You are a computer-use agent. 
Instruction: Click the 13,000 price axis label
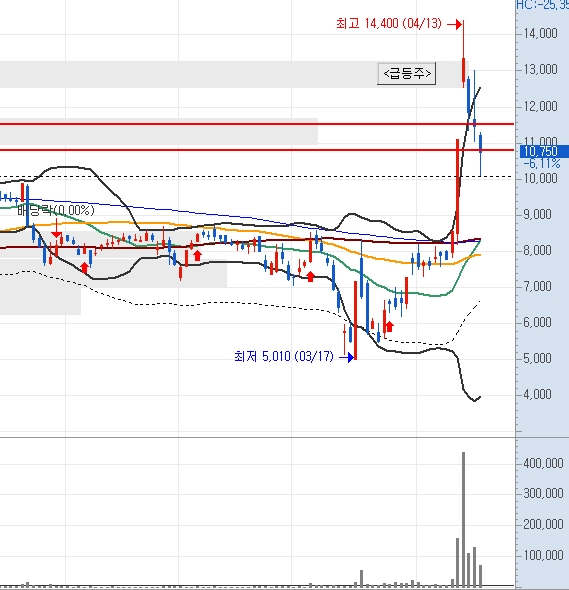coord(540,70)
